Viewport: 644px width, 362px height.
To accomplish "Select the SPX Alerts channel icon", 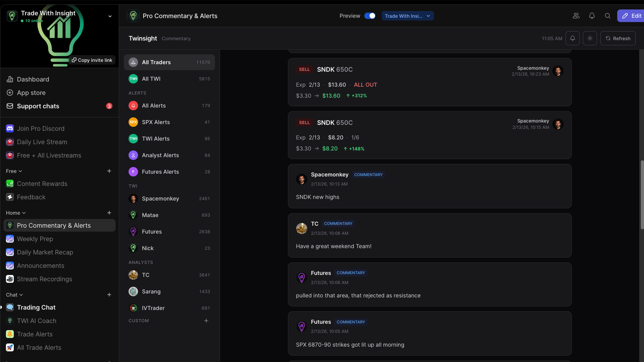I will point(133,122).
